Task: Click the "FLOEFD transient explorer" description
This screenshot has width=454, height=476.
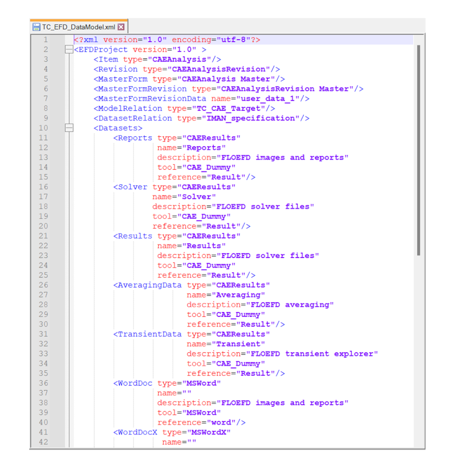Action: pos(312,354)
